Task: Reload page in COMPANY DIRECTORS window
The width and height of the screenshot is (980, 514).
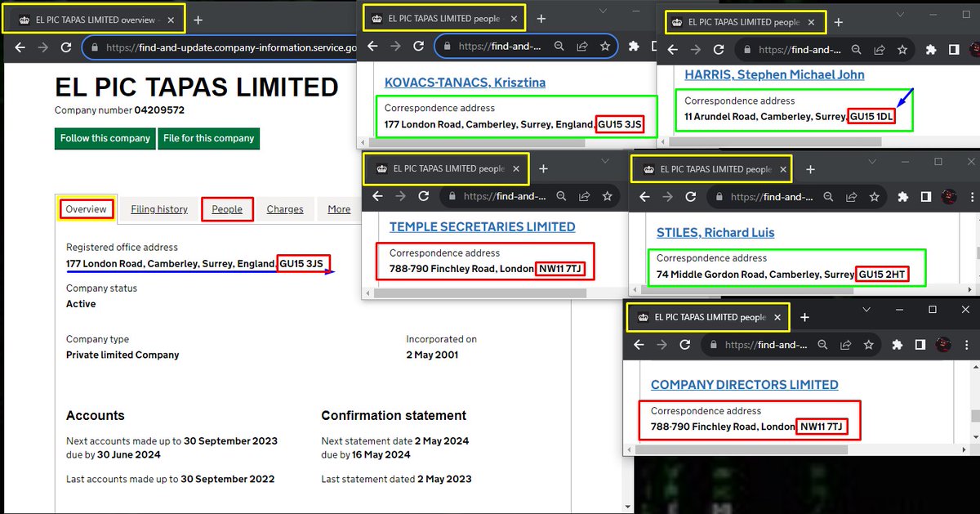Action: pos(685,345)
